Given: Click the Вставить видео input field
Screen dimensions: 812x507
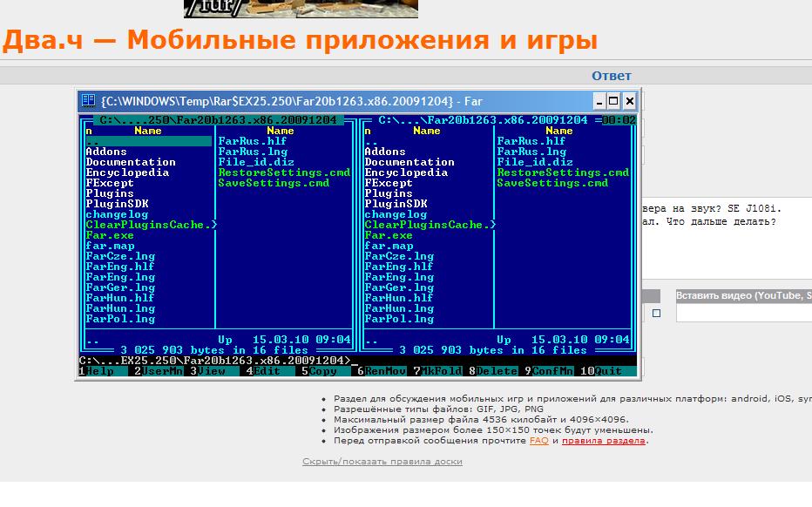Looking at the screenshot, I should click(x=744, y=313).
